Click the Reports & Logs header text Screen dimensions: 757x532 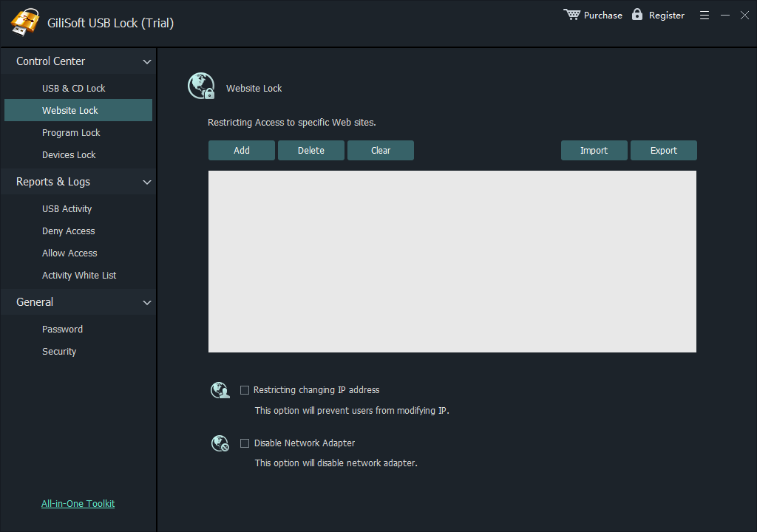coord(53,182)
